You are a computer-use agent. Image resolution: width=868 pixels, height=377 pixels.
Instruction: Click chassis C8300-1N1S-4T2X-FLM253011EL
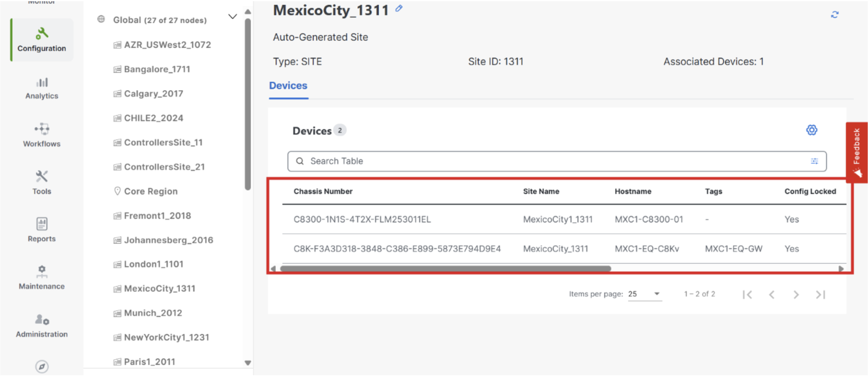tap(362, 219)
